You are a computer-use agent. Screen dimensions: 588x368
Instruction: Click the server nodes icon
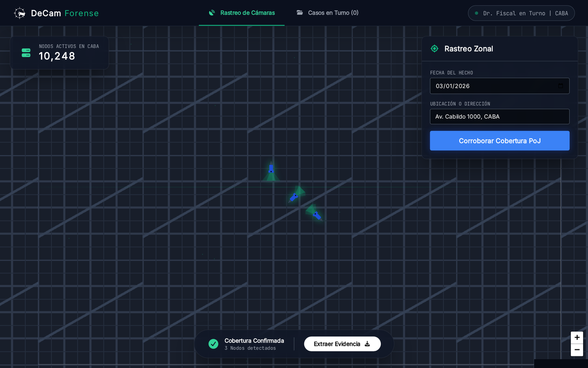[x=26, y=53]
